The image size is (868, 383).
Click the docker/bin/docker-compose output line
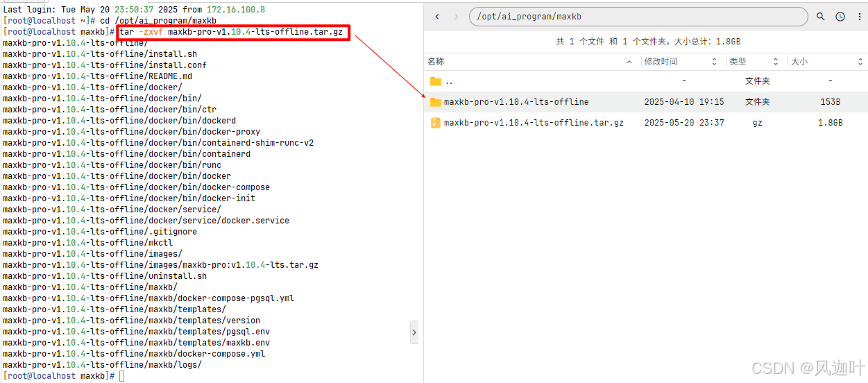[137, 187]
